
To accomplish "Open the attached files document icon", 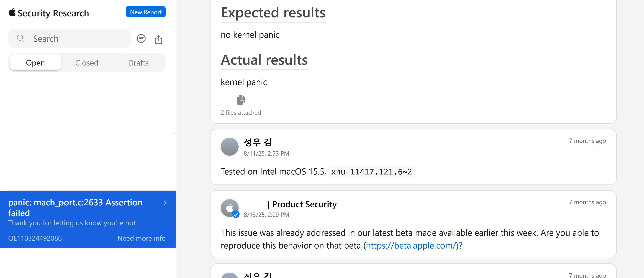I will [241, 100].
